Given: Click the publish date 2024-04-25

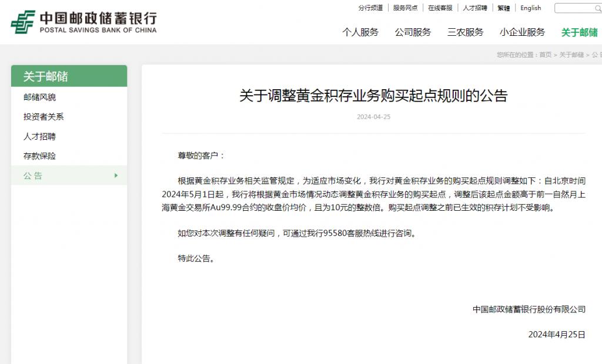Looking at the screenshot, I should 373,117.
